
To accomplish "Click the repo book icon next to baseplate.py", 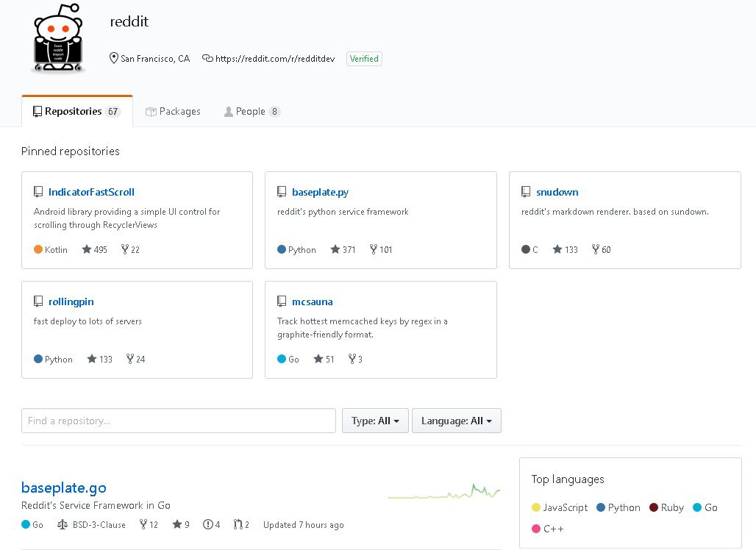I will click(x=282, y=192).
